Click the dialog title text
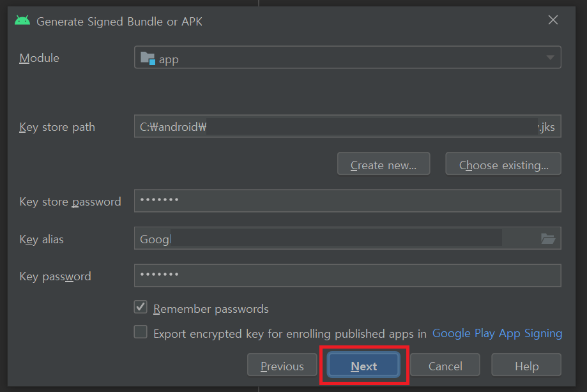 coord(119,21)
